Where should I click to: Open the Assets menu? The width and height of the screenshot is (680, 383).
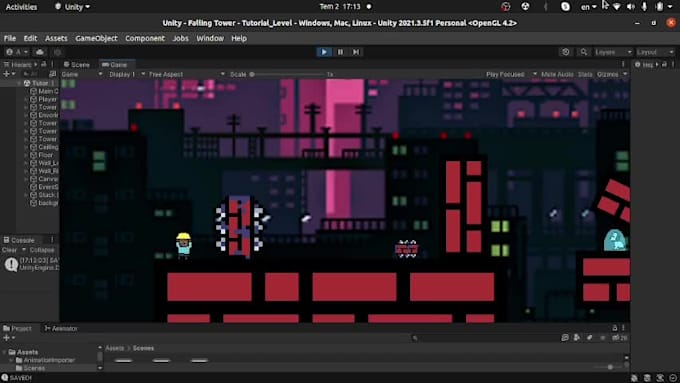click(x=56, y=38)
